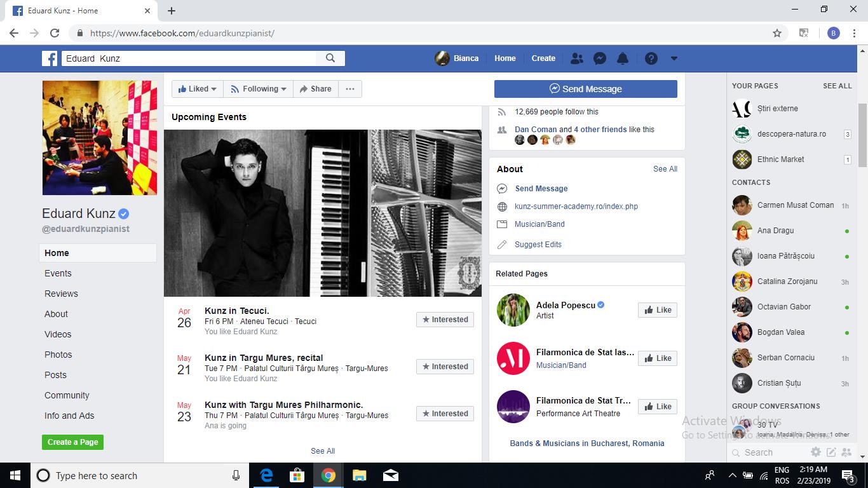Expand the account dropdown arrow in header
The height and width of the screenshot is (488, 868).
point(674,58)
